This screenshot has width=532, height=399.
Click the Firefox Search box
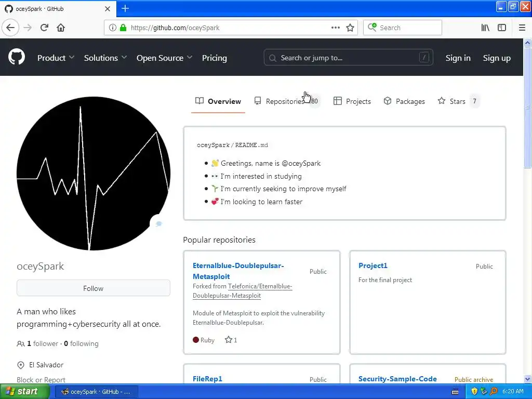coord(403,28)
